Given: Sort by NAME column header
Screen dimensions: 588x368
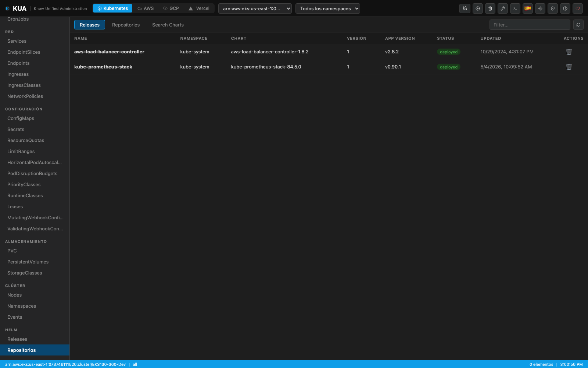Looking at the screenshot, I should click(x=80, y=38).
